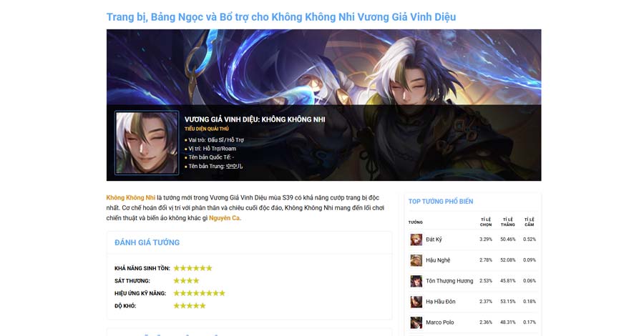Follow the Nguyên Ca link
The height and width of the screenshot is (336, 644).
coord(224,218)
